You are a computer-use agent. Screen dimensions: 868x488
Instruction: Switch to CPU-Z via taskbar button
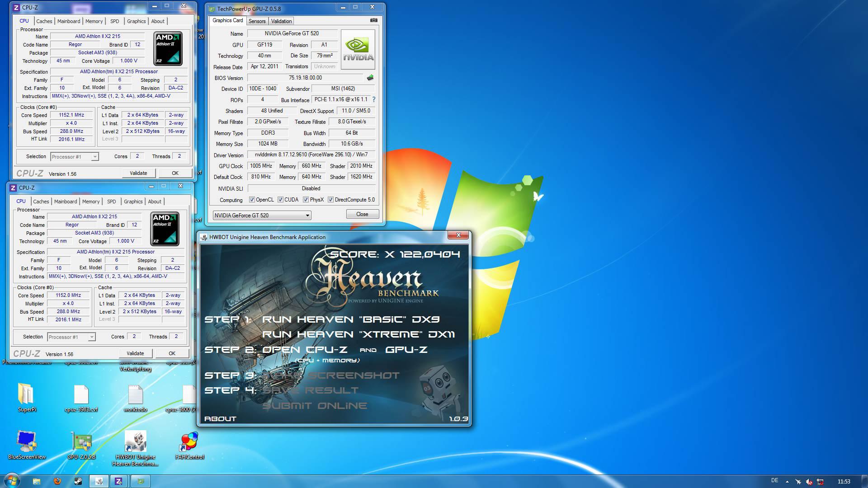[x=119, y=481]
